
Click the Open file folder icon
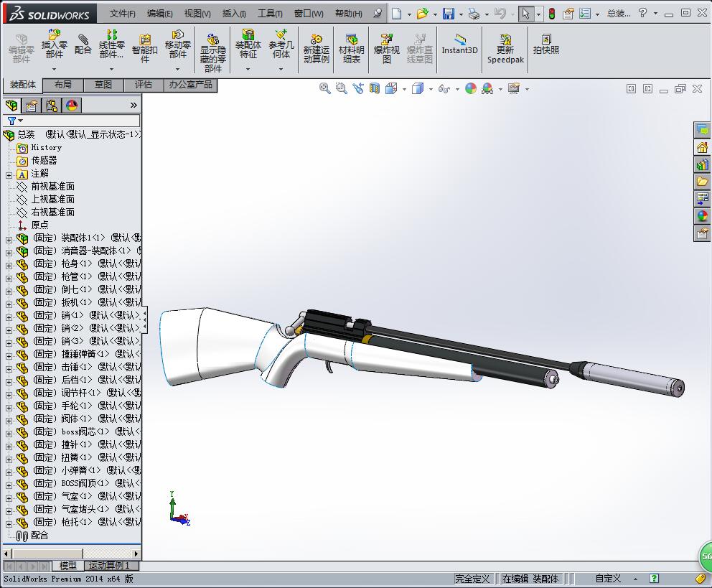422,14
